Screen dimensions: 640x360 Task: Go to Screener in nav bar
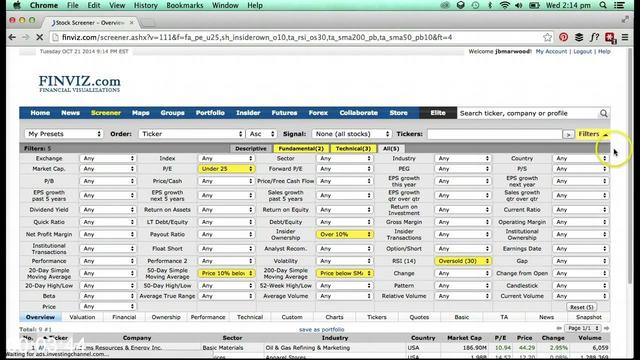(106, 113)
